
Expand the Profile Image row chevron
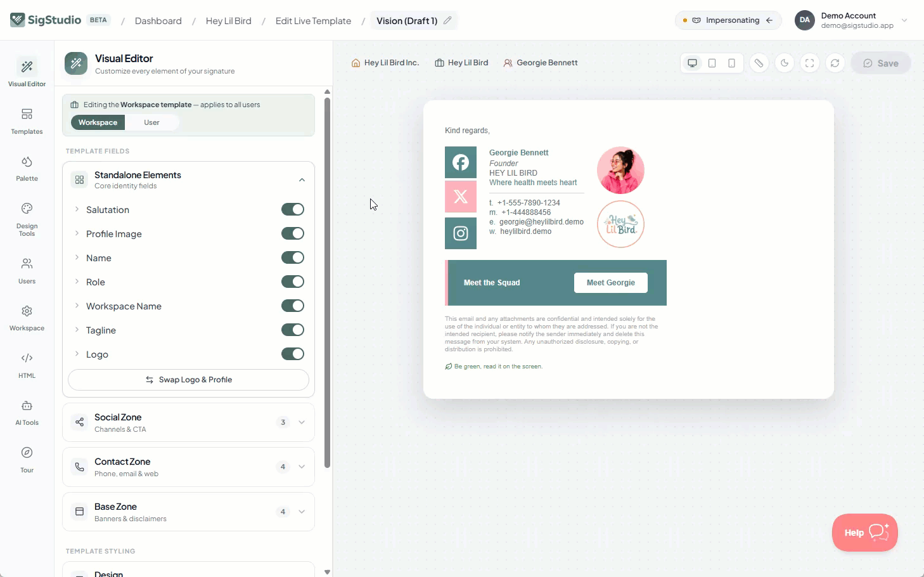[77, 233]
